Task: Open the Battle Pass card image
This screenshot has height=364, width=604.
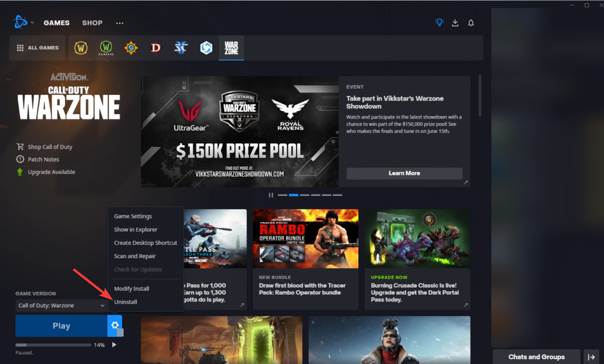Action: (215, 239)
